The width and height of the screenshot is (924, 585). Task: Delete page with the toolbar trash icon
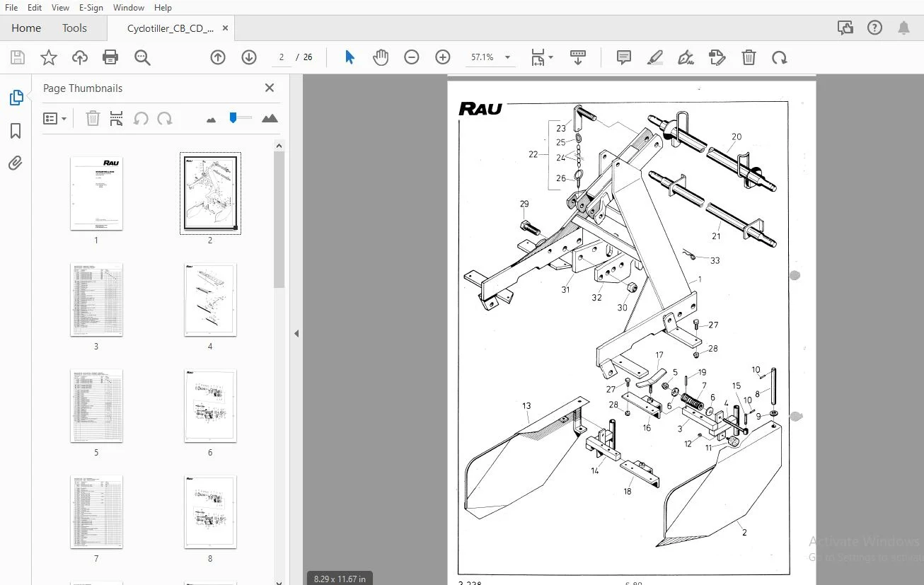click(749, 57)
